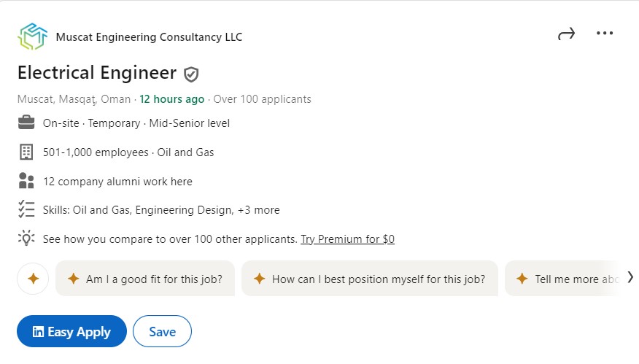Click the lightbulb insights icon
The width and height of the screenshot is (639, 364).
[x=26, y=239]
